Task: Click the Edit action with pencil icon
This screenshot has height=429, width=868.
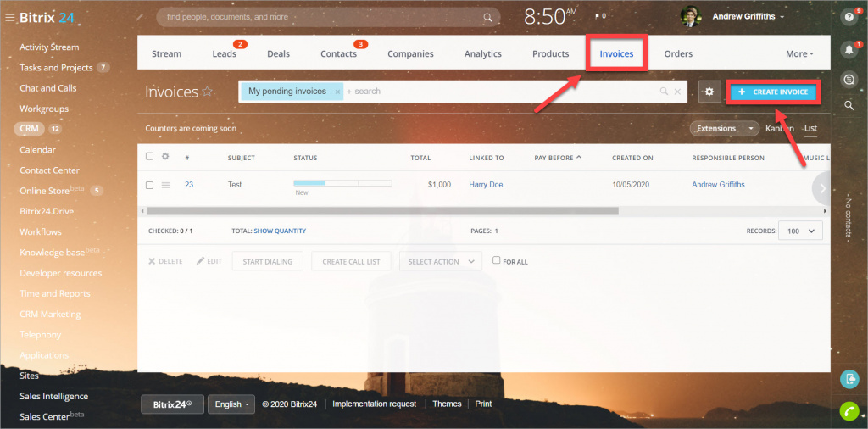Action: point(209,261)
